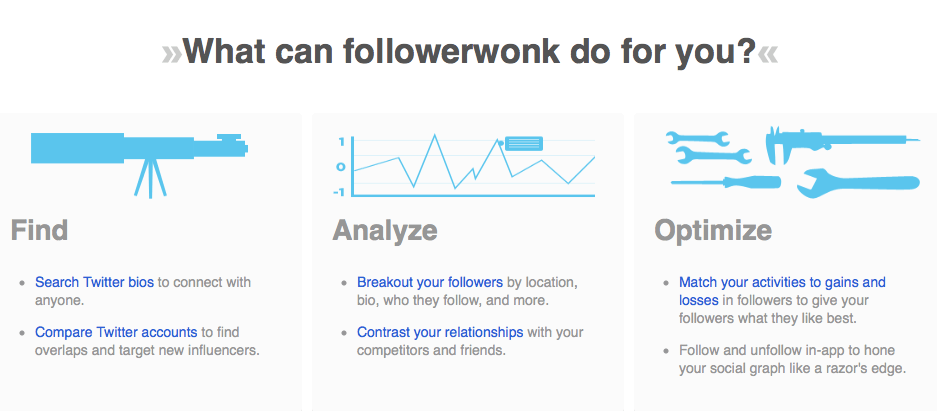Select the Match your activities to gains link
Screen dimensions: 937x411
coord(782,283)
